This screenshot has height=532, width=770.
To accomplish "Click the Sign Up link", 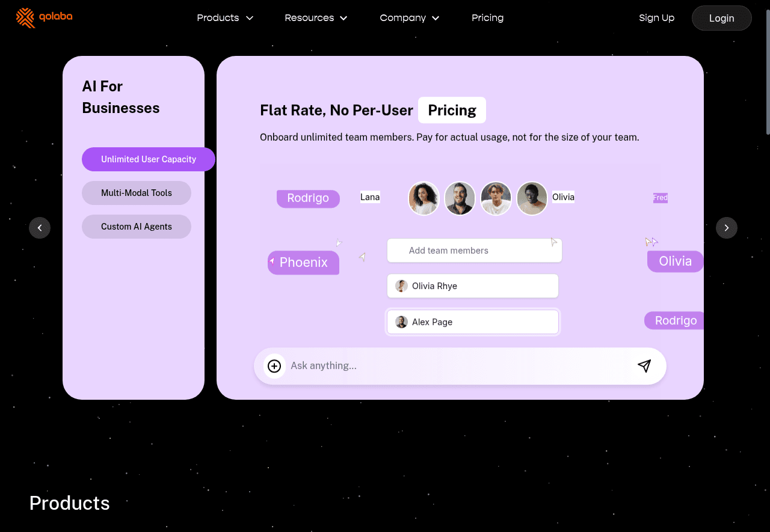I will (x=656, y=18).
